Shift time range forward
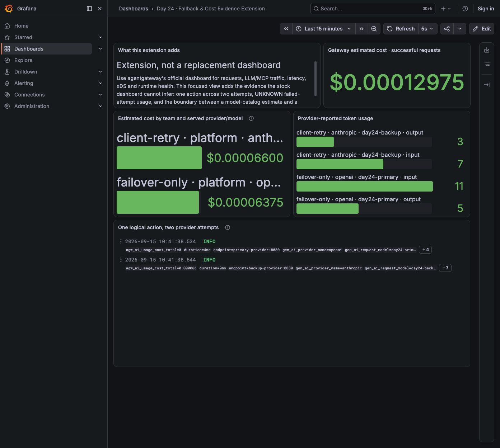 click(x=361, y=29)
